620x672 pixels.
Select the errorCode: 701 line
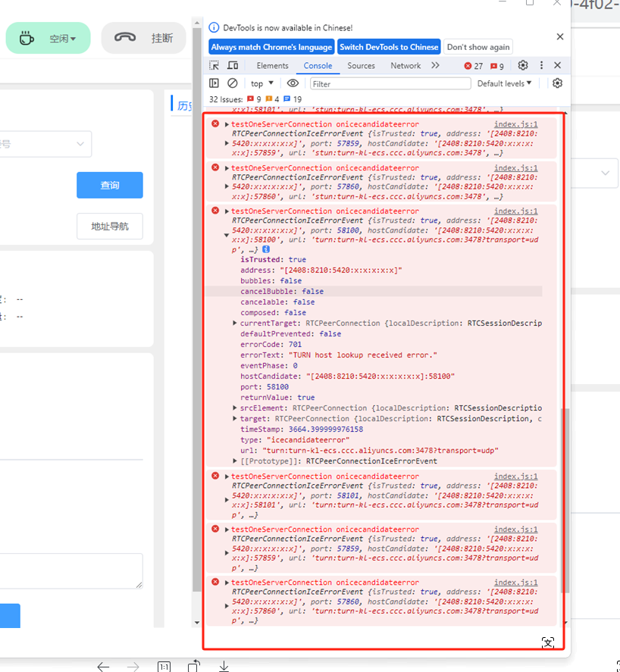(271, 345)
